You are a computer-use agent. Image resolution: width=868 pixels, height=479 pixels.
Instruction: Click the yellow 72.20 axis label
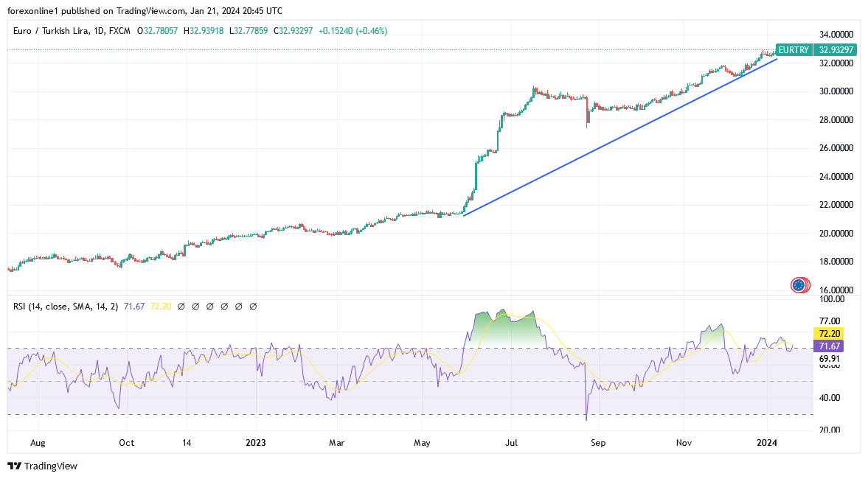click(829, 334)
